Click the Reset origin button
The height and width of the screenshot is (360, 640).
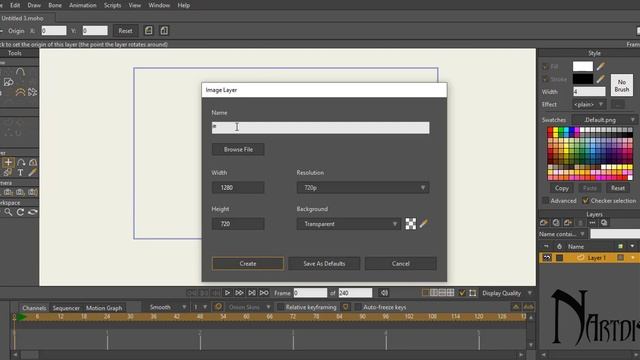click(125, 31)
